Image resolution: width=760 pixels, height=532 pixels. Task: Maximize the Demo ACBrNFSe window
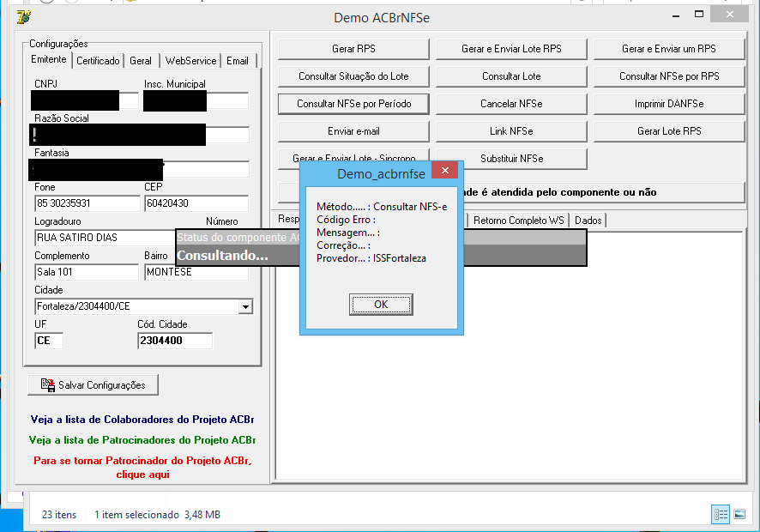click(x=698, y=15)
